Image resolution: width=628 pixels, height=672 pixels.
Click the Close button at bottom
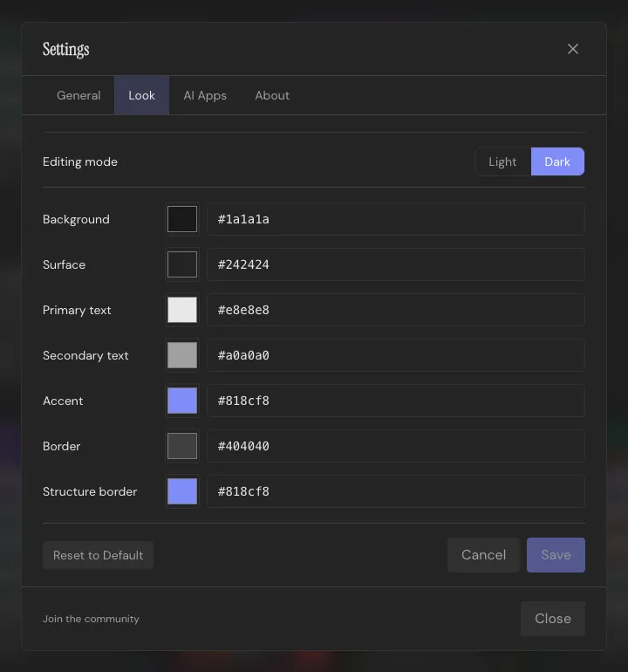click(553, 619)
